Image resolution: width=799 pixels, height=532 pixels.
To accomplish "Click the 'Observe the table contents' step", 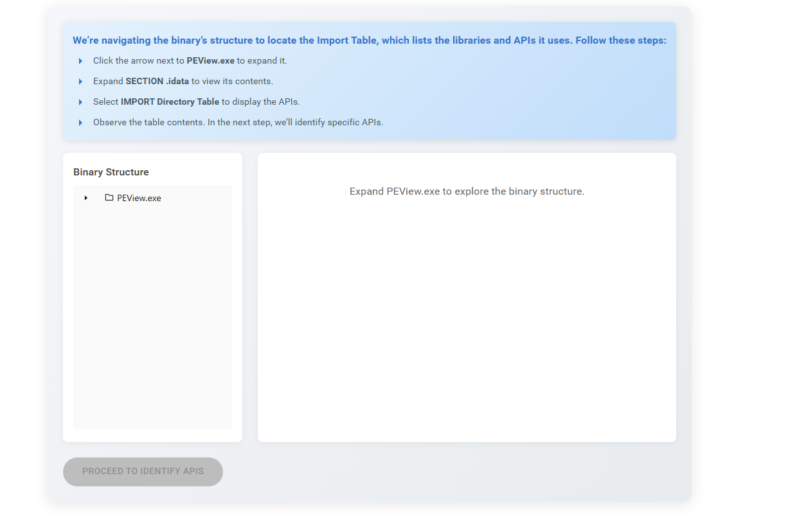I will point(238,123).
